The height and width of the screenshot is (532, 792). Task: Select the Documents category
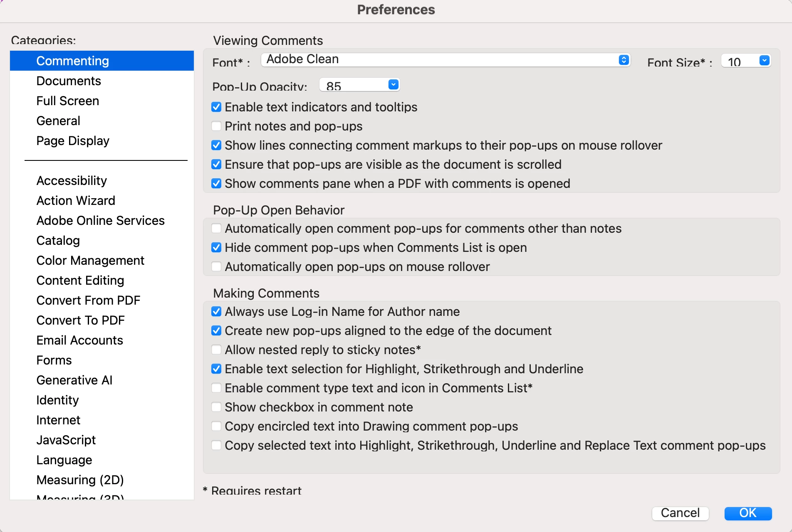point(69,81)
